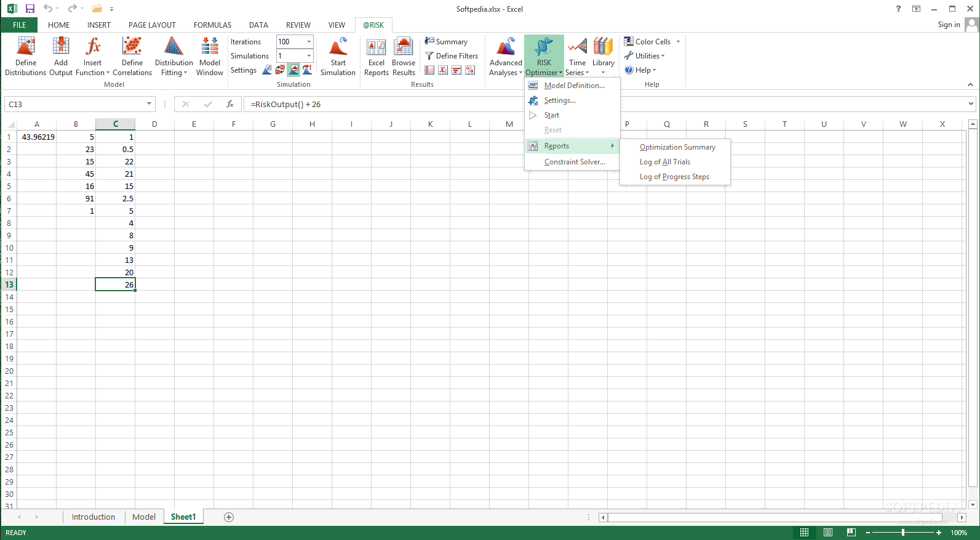980x540 pixels.
Task: Add a new sheet with plus button
Action: 229,517
